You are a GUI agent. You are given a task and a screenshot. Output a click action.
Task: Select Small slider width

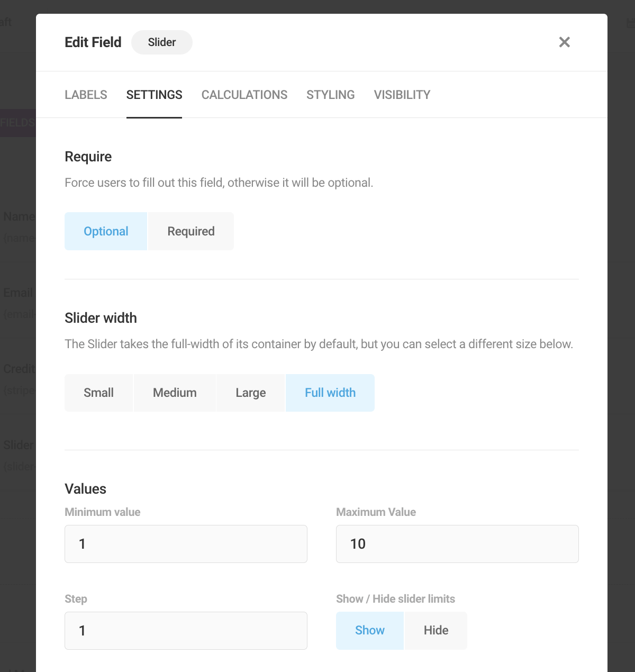[98, 393]
